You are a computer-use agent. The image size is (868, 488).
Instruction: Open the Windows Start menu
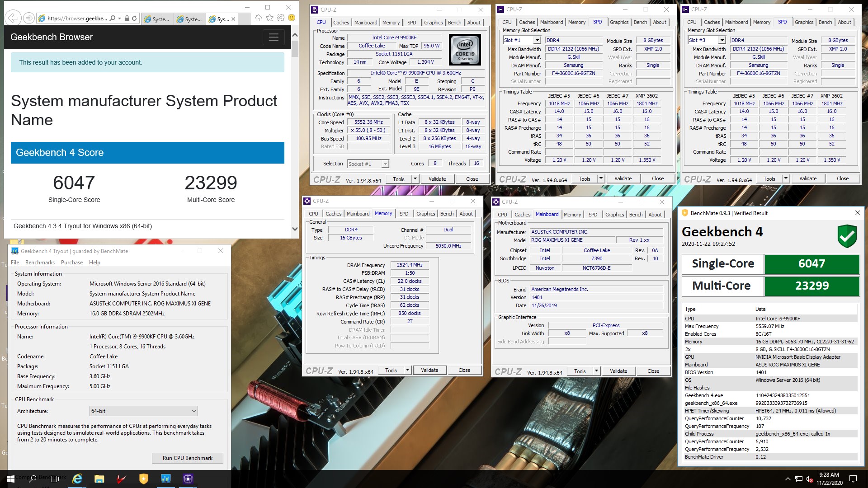pos(10,479)
